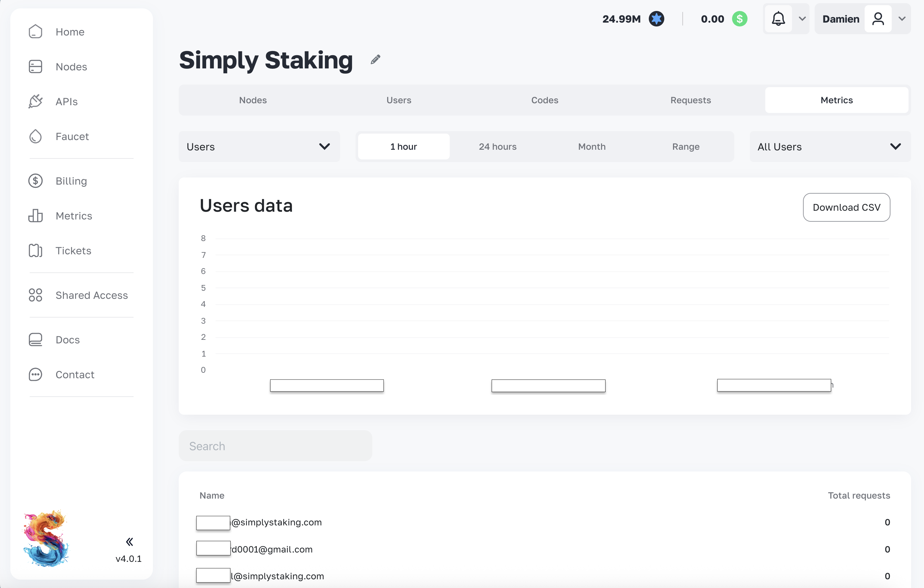Screen dimensions: 924x588
Task: Click the Billing dollar circle icon
Action: tap(35, 181)
